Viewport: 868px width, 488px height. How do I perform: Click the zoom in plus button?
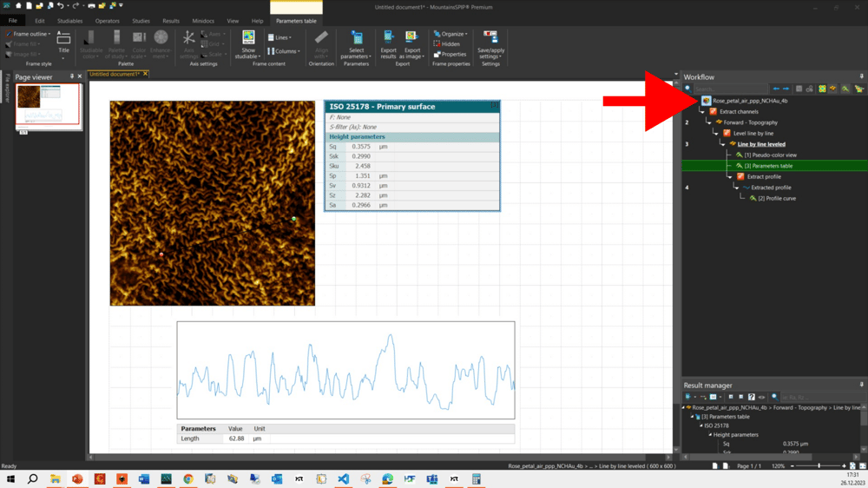point(844,465)
